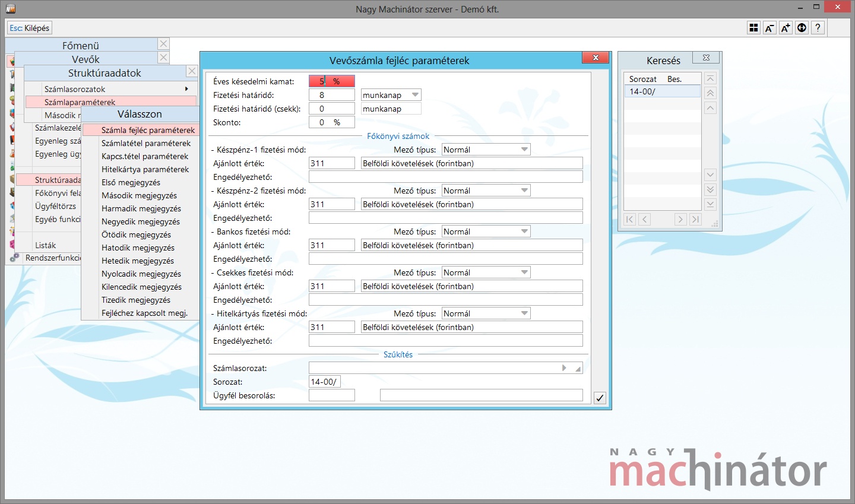Click Engedélyezhető field under Csekkes fizetési mód
855x504 pixels.
(446, 300)
